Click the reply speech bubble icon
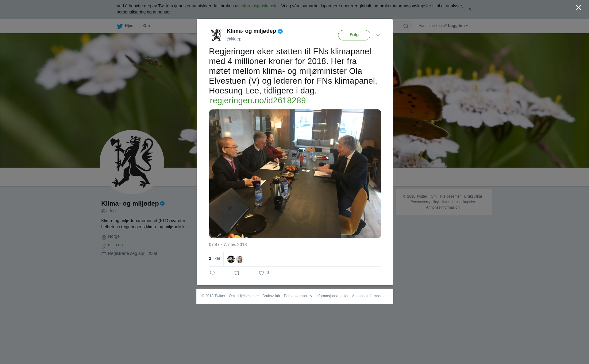 [x=212, y=273]
